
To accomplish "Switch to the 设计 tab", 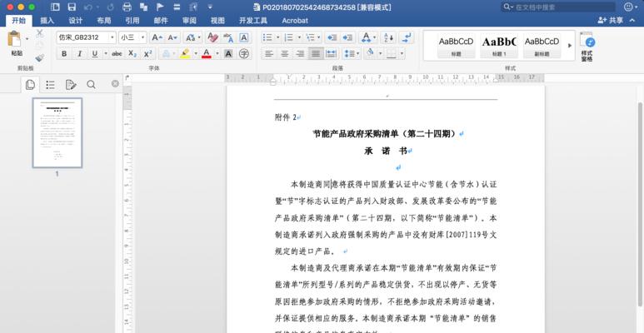I will point(76,21).
